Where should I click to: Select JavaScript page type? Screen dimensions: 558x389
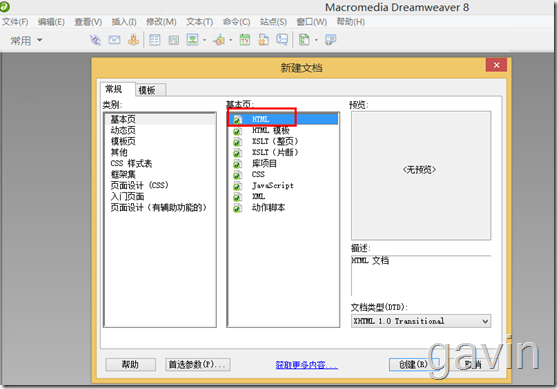pos(283,185)
